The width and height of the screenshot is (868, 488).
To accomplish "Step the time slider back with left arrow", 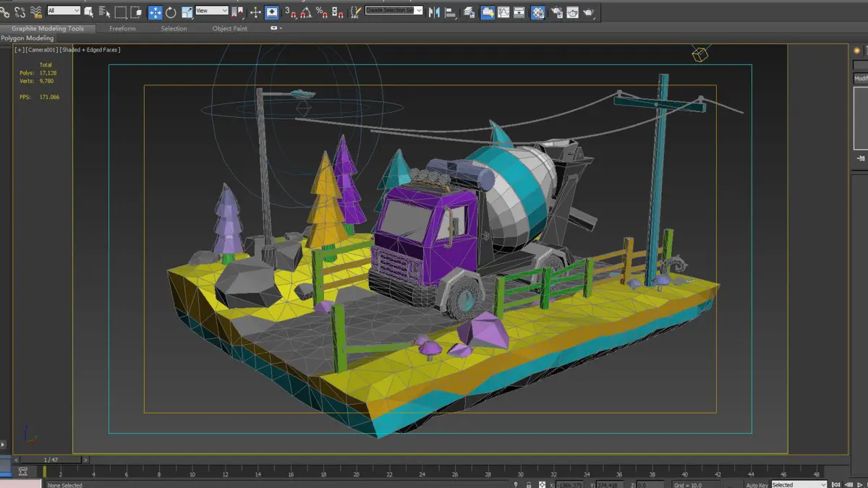I will 17,460.
